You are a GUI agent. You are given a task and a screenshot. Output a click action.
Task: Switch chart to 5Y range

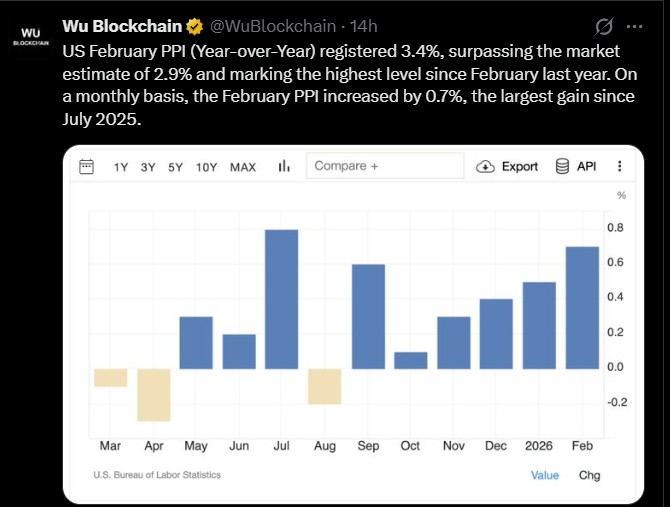(175, 167)
